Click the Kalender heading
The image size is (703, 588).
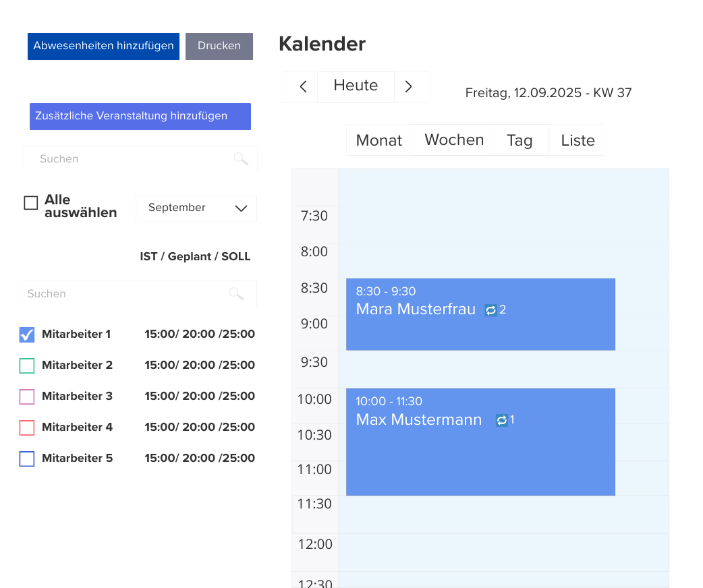[x=322, y=44]
